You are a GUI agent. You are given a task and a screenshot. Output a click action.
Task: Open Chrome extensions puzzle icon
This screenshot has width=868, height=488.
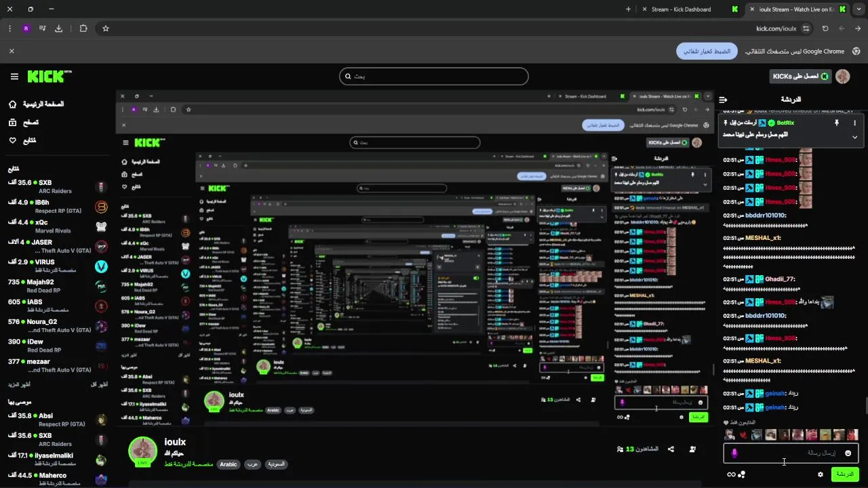(x=83, y=28)
